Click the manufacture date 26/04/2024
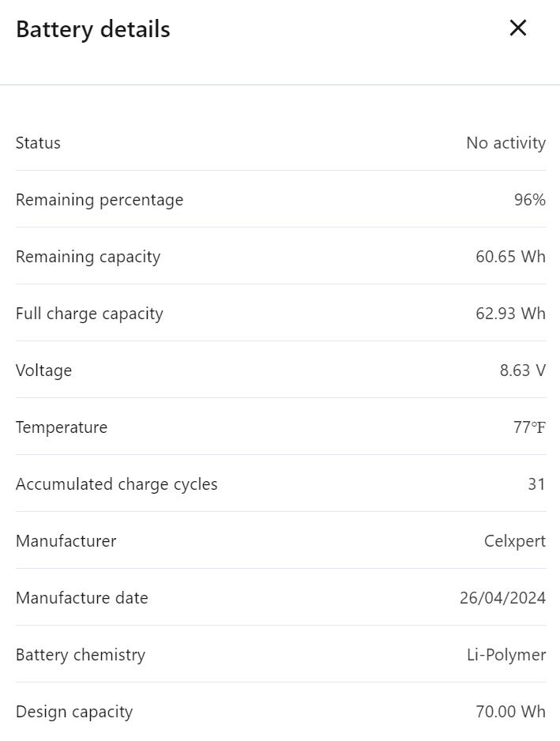 pos(502,598)
